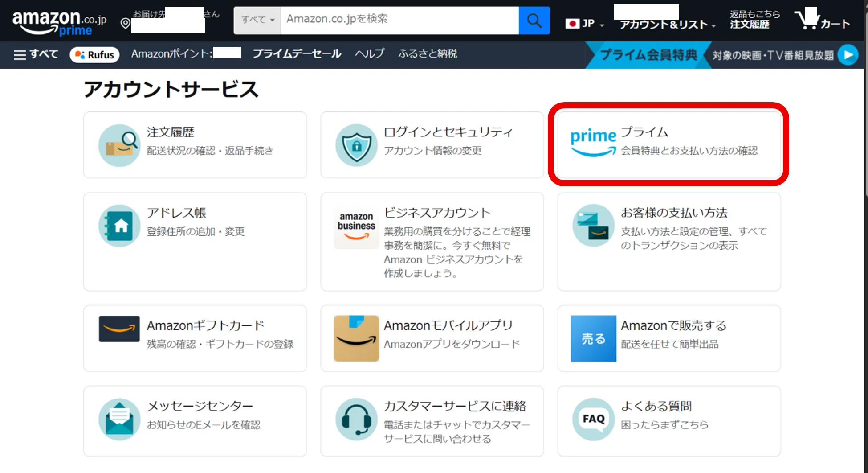Click text Amazonアプリをダウンロード

pos(452,344)
